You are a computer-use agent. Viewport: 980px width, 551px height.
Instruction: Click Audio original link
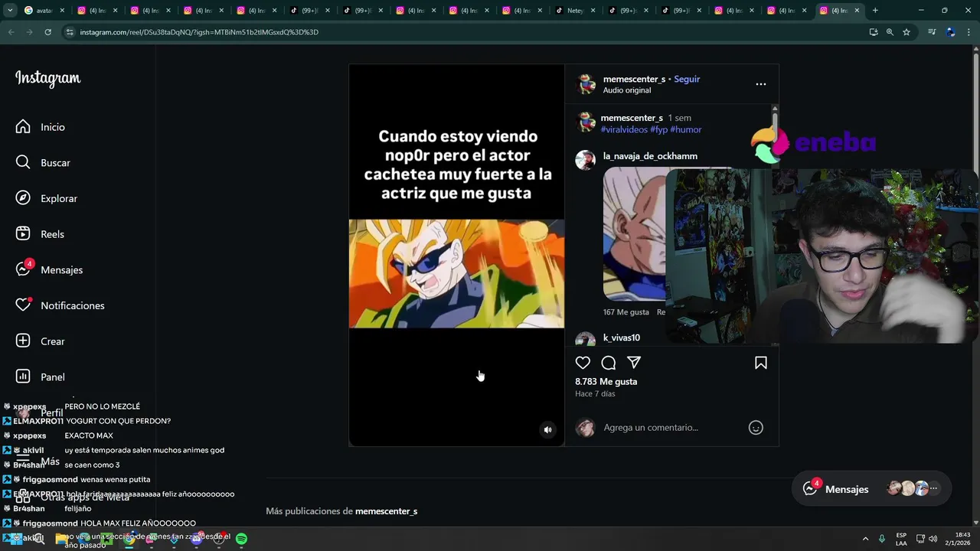click(x=627, y=90)
